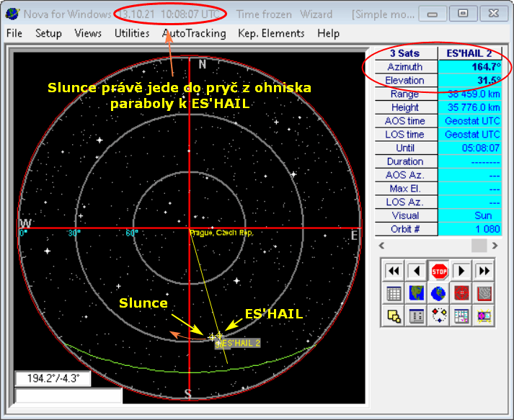Click the red STOP time button
The height and width of the screenshot is (420, 514).
point(439,271)
